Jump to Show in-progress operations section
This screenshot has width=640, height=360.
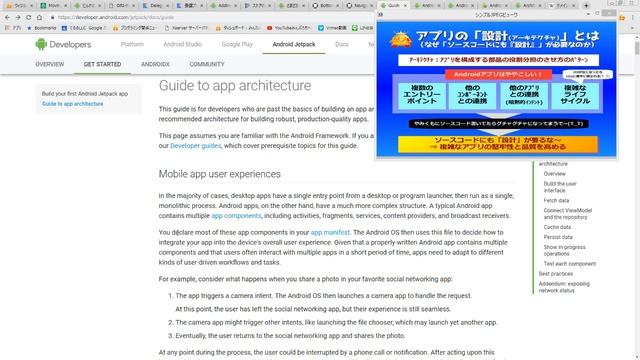coord(564,250)
